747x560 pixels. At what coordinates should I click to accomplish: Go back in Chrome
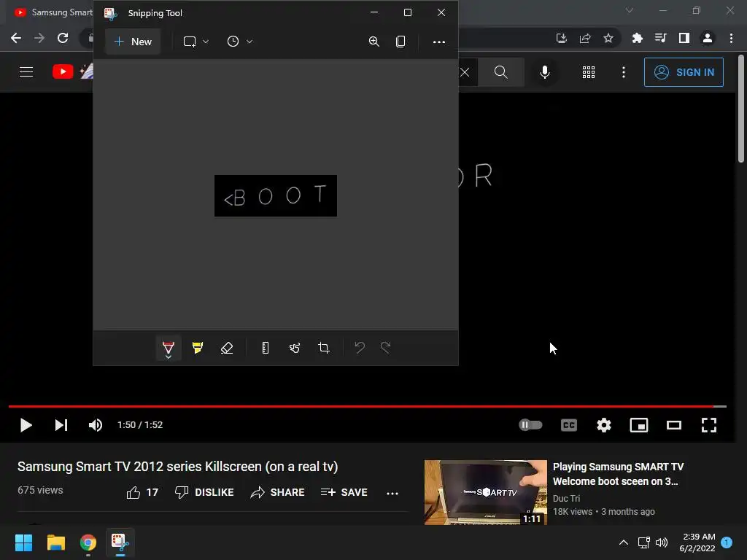point(16,38)
